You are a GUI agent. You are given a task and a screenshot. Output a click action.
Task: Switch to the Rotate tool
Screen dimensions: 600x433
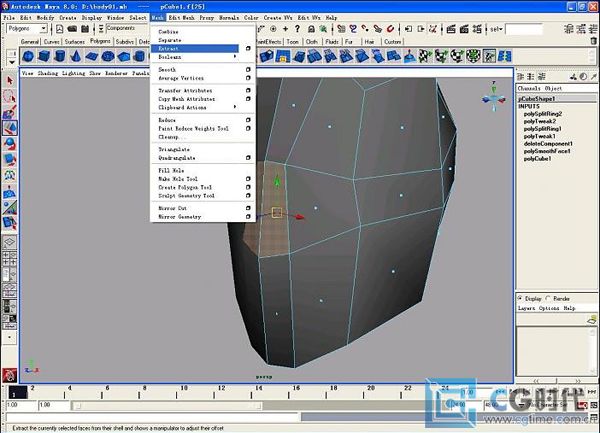point(10,143)
